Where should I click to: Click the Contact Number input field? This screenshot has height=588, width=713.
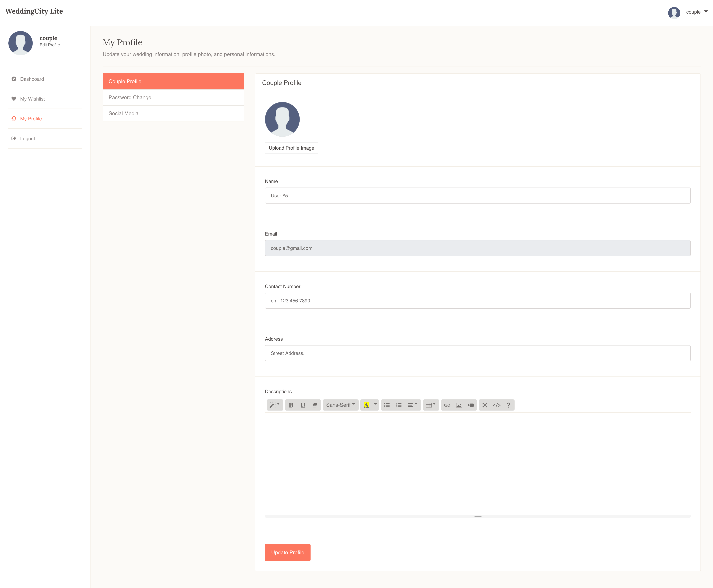(x=477, y=300)
